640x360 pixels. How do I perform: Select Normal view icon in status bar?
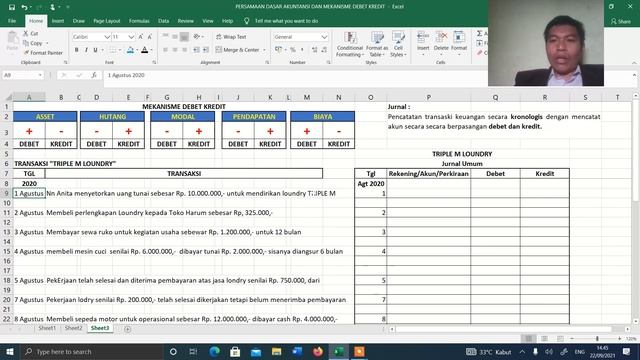pos(529,338)
